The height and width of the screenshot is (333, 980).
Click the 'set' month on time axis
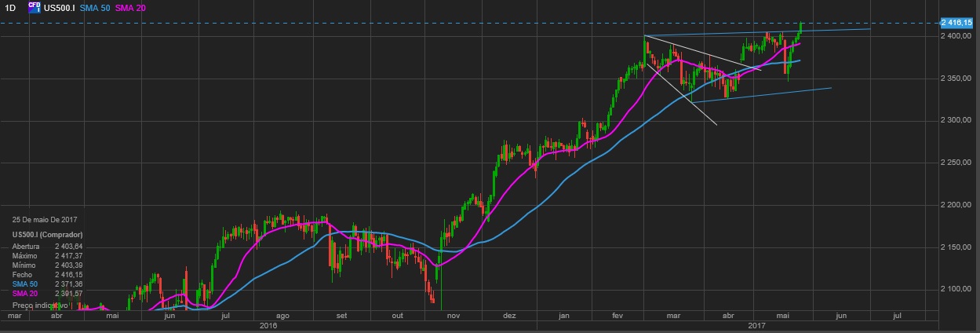[x=341, y=316]
